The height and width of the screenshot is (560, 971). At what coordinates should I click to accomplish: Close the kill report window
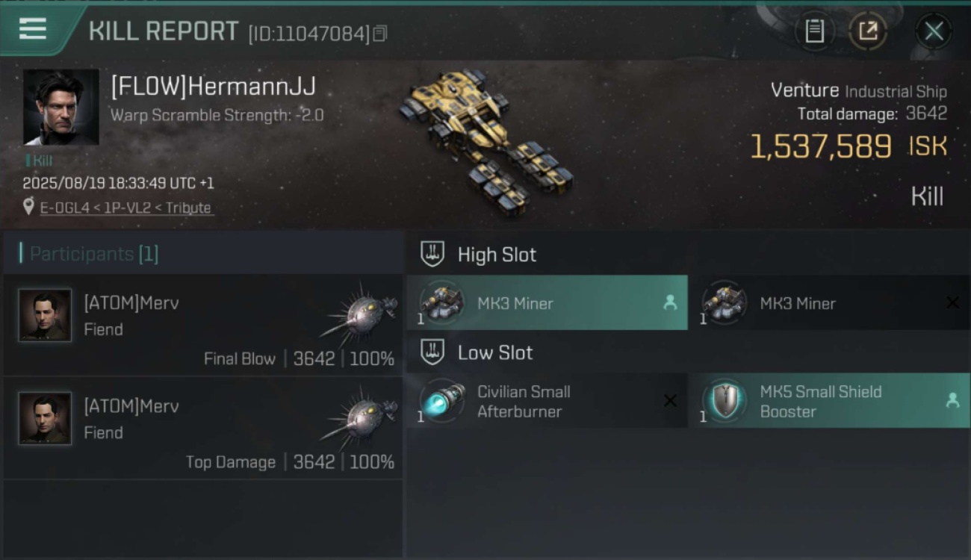(934, 31)
